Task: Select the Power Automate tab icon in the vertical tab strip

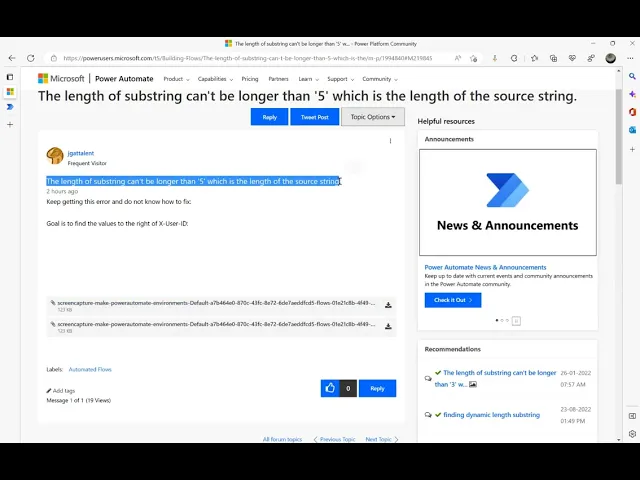Action: click(10, 107)
